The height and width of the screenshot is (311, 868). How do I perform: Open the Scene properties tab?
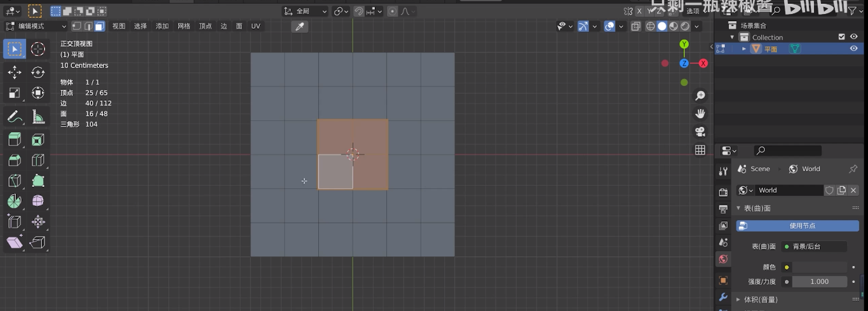click(x=723, y=242)
